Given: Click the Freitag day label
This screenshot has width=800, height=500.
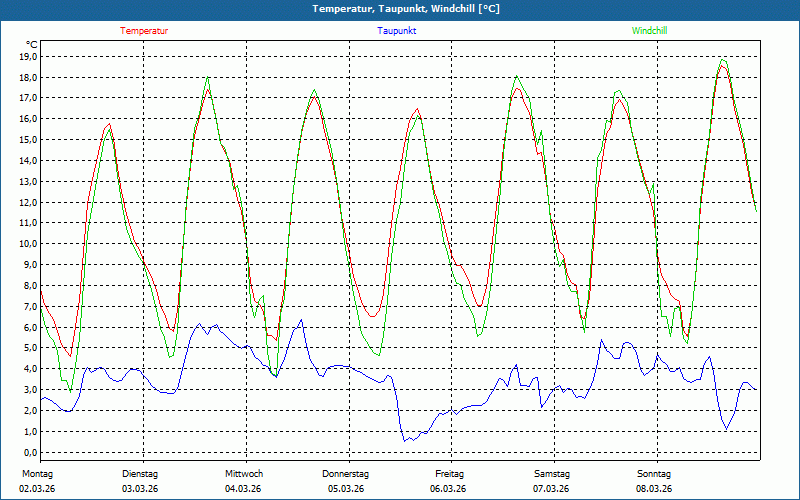Looking at the screenshot, I should coord(450,474).
